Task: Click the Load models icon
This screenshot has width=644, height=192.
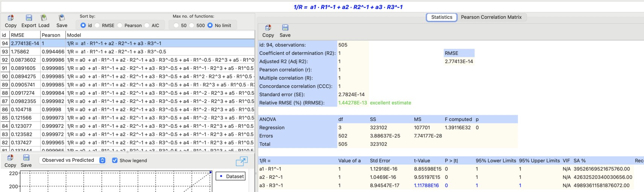Action: click(44, 18)
